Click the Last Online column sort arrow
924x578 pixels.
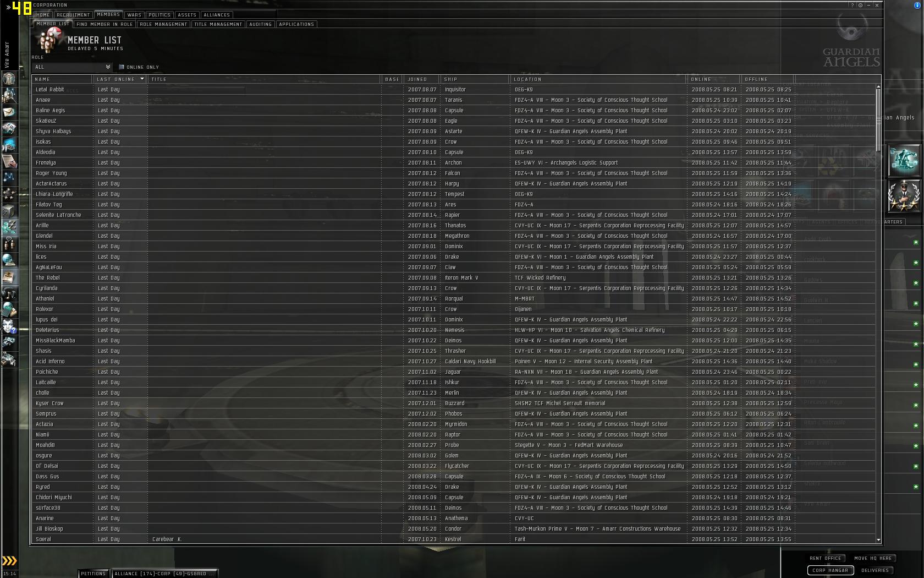142,79
